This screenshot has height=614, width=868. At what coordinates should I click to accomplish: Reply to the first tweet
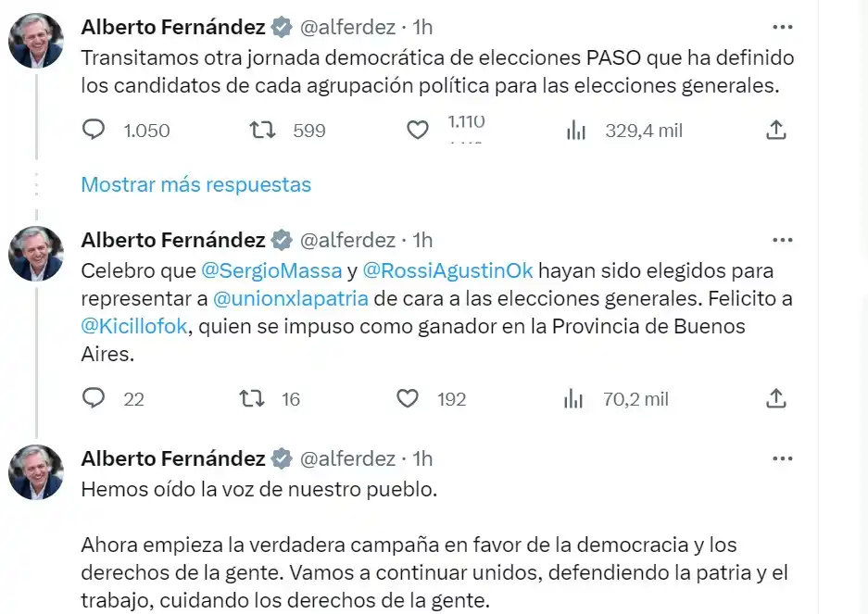(x=94, y=131)
